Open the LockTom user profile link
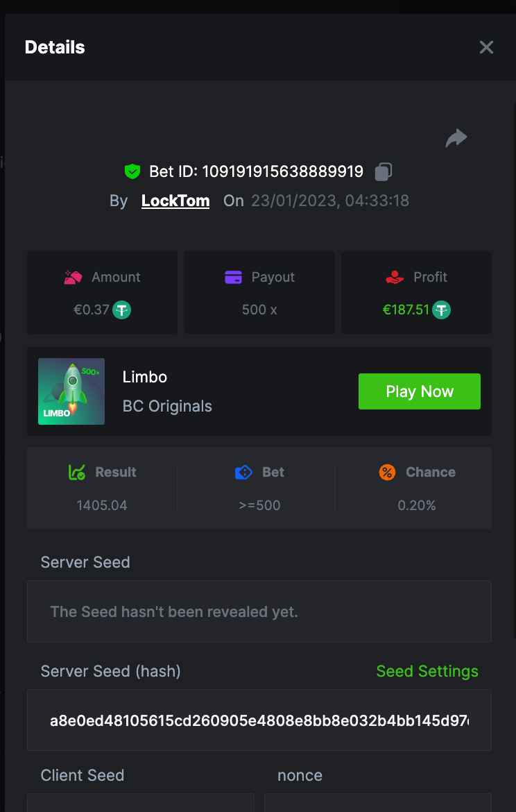The width and height of the screenshot is (516, 812). pyautogui.click(x=175, y=201)
